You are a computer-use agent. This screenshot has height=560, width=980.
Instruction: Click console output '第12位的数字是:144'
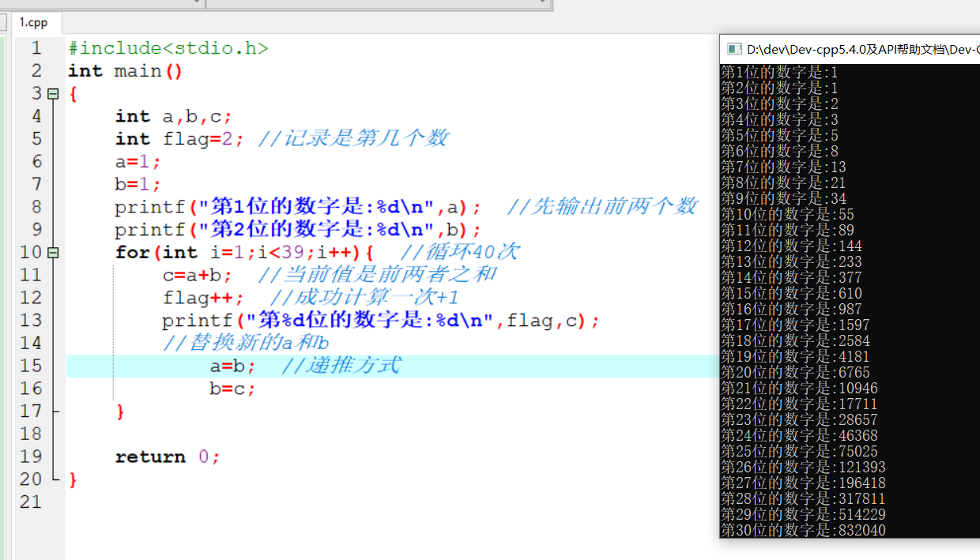pos(791,246)
